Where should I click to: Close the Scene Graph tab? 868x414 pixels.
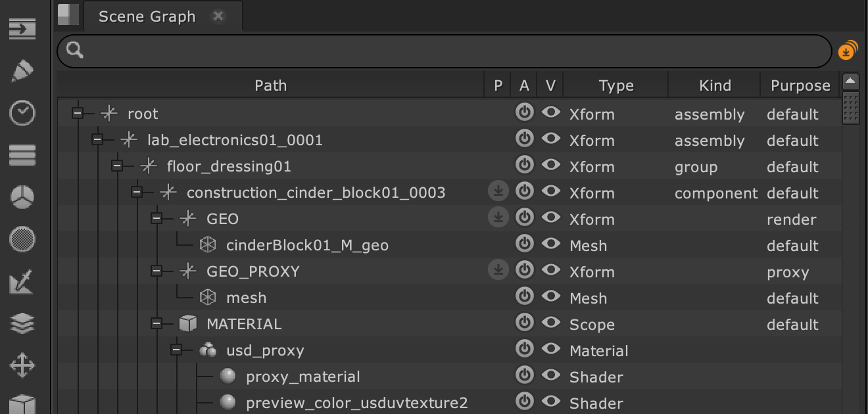point(219,16)
